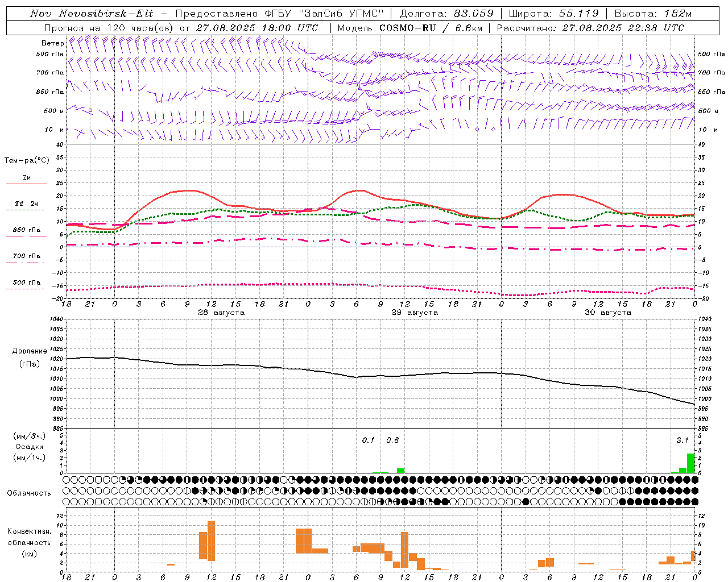Click the station name Nov_Novosibirsk-Elt
728x582 pixels.
pyautogui.click(x=92, y=14)
